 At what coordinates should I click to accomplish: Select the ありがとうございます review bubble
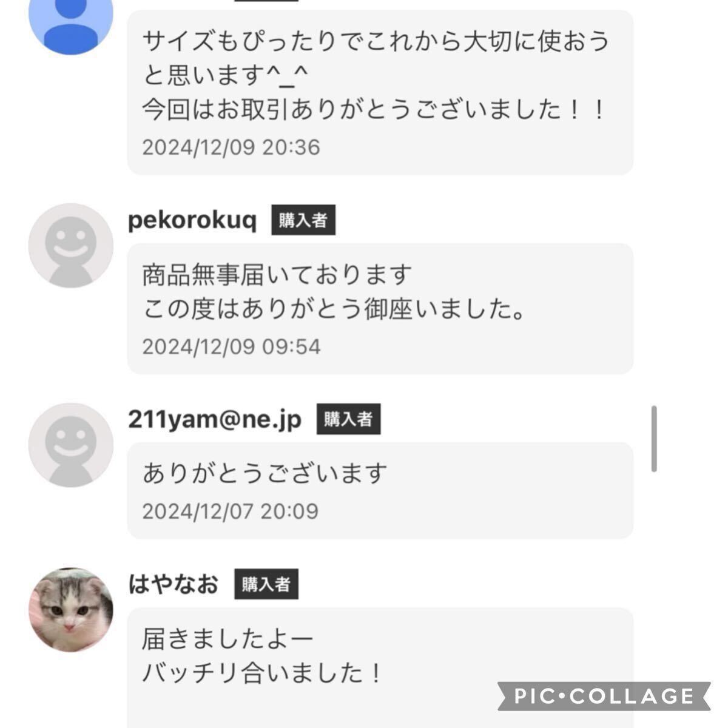pos(380,490)
